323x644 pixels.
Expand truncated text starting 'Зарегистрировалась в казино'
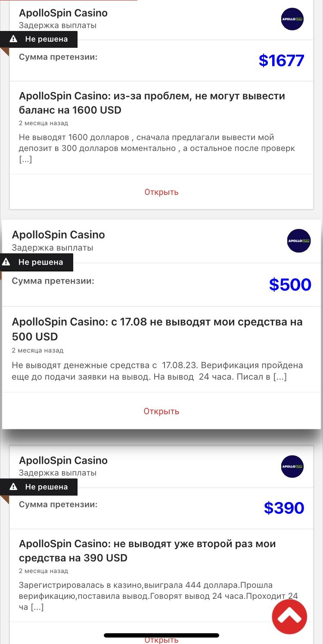[37, 607]
